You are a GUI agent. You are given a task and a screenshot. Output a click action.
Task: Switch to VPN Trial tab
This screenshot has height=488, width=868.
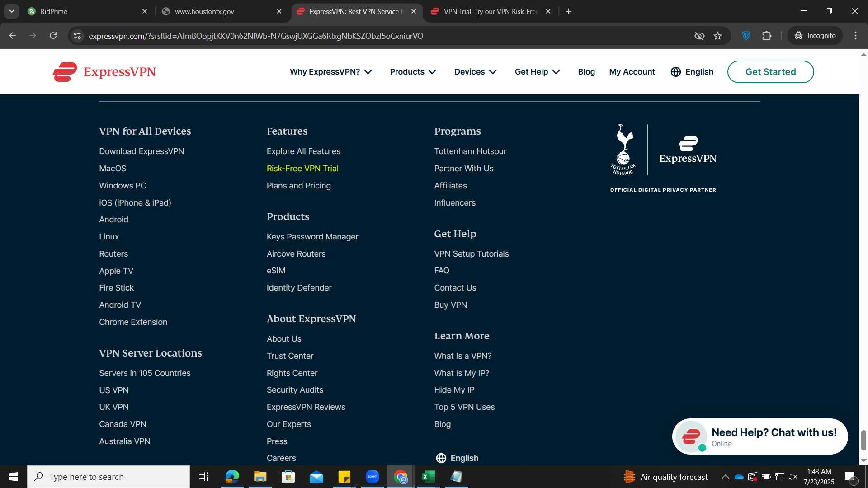click(491, 11)
